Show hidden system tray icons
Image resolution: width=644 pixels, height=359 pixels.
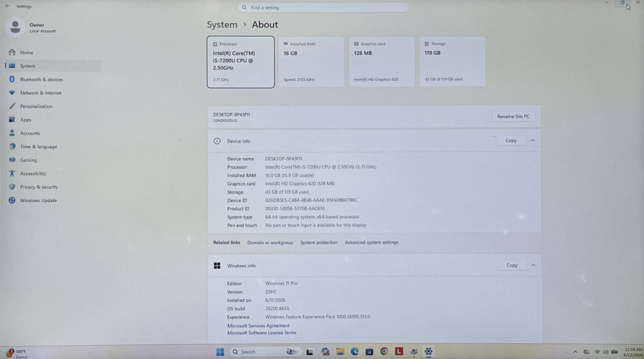575,352
